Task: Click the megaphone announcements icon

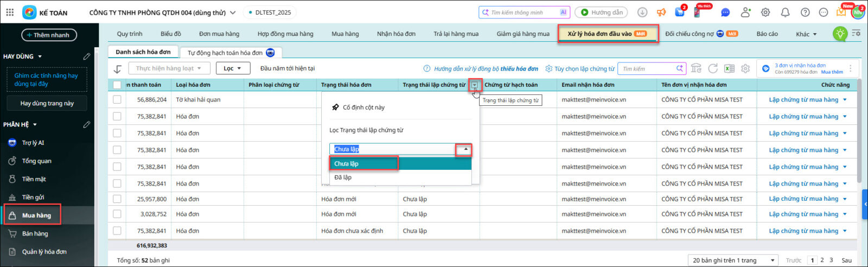Action: (x=661, y=12)
